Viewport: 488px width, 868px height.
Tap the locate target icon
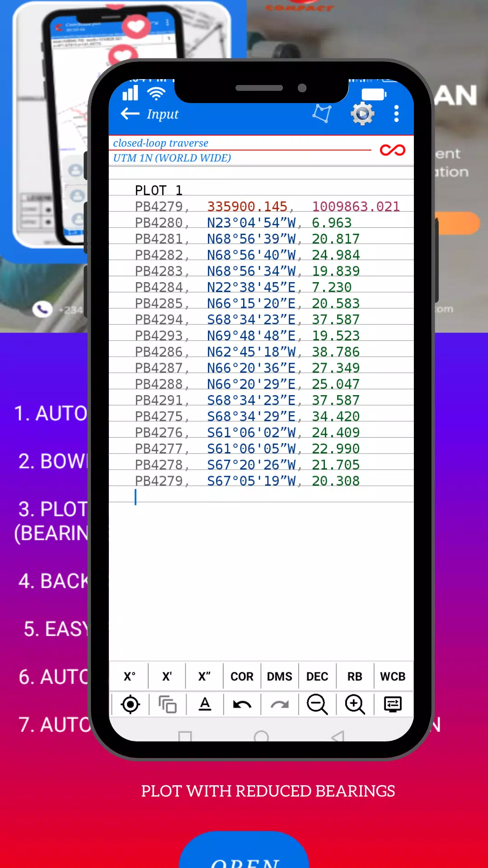130,704
